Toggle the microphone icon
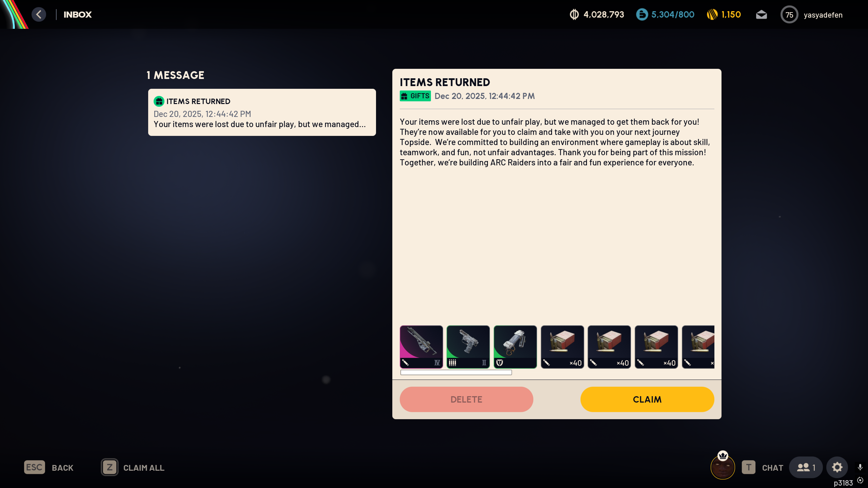Viewport: 868px width, 488px height. click(860, 467)
